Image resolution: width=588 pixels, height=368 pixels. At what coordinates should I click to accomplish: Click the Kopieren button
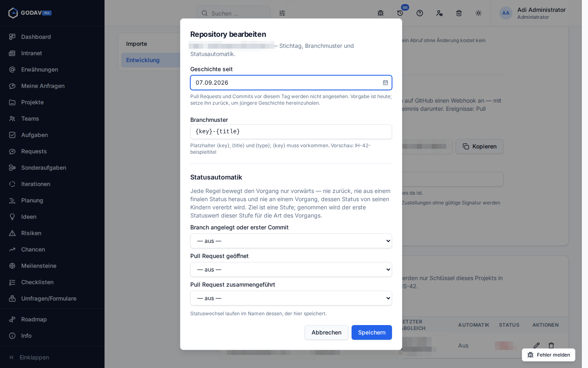pyautogui.click(x=479, y=146)
